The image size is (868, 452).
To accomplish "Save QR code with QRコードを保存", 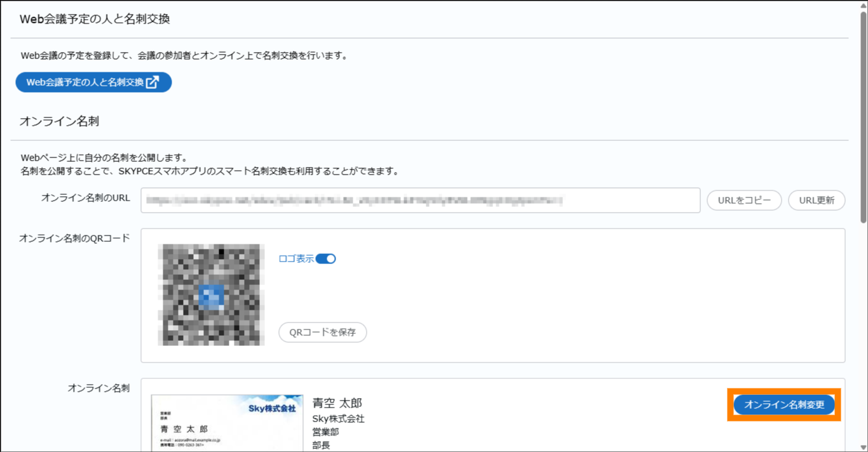I will click(323, 332).
